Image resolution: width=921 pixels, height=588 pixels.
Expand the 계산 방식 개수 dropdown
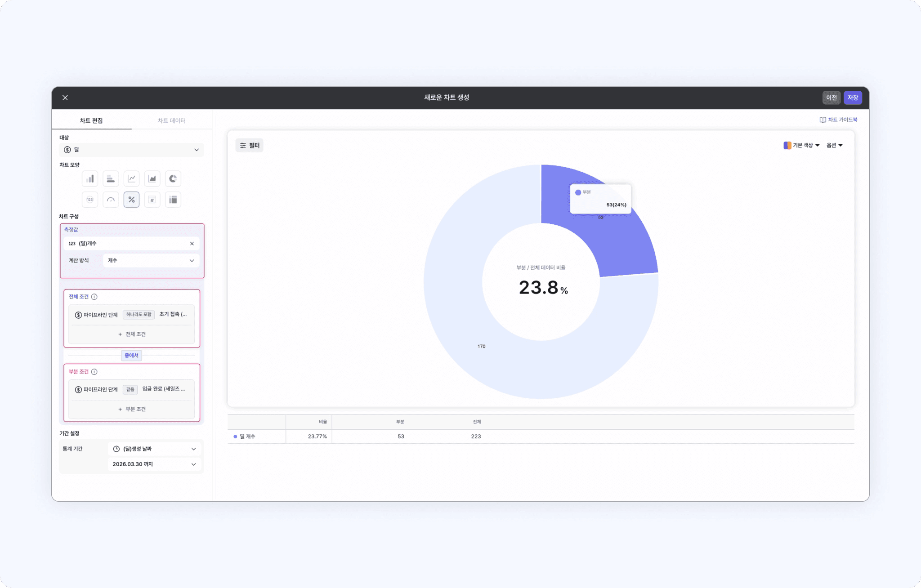(151, 260)
